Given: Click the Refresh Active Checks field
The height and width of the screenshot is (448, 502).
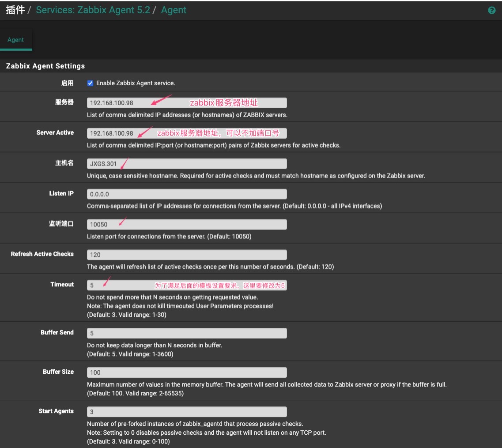Looking at the screenshot, I should (x=187, y=254).
